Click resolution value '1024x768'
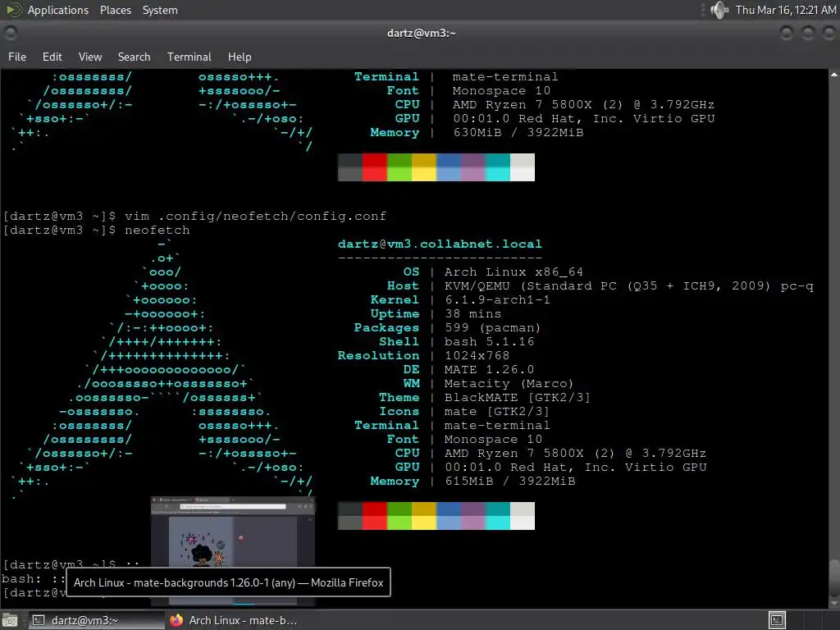This screenshot has width=840, height=630. click(x=477, y=355)
